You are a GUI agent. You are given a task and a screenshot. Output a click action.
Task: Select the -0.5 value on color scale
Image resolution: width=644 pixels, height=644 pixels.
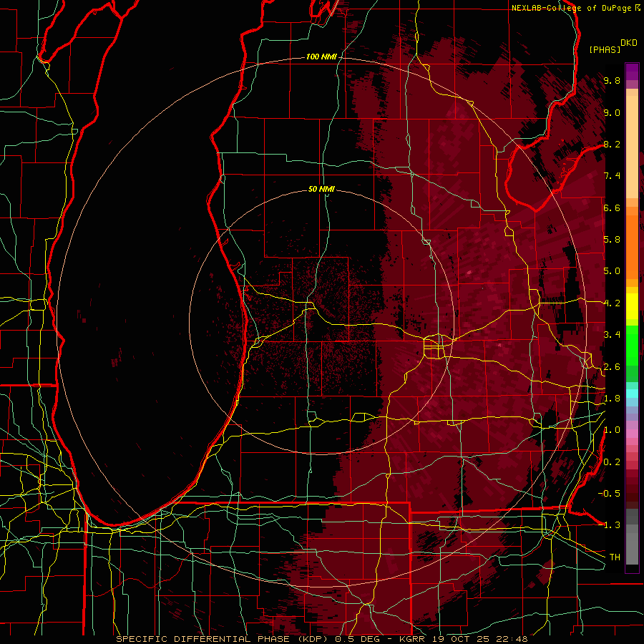click(609, 494)
